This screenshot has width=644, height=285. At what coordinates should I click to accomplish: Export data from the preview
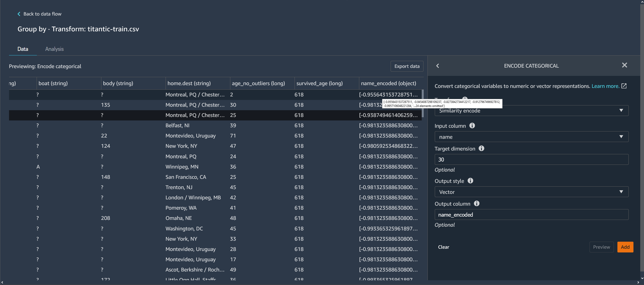pos(407,66)
